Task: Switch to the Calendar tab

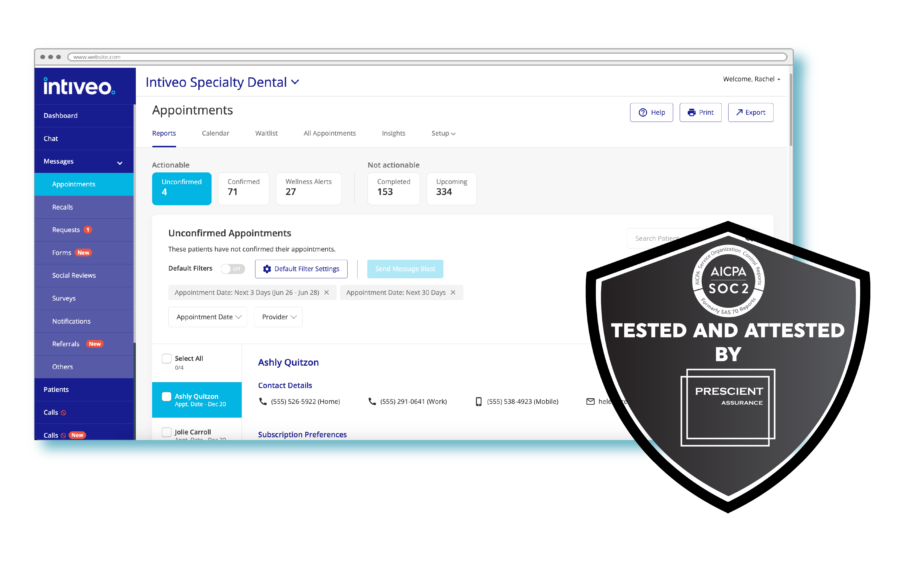Action: (x=215, y=133)
